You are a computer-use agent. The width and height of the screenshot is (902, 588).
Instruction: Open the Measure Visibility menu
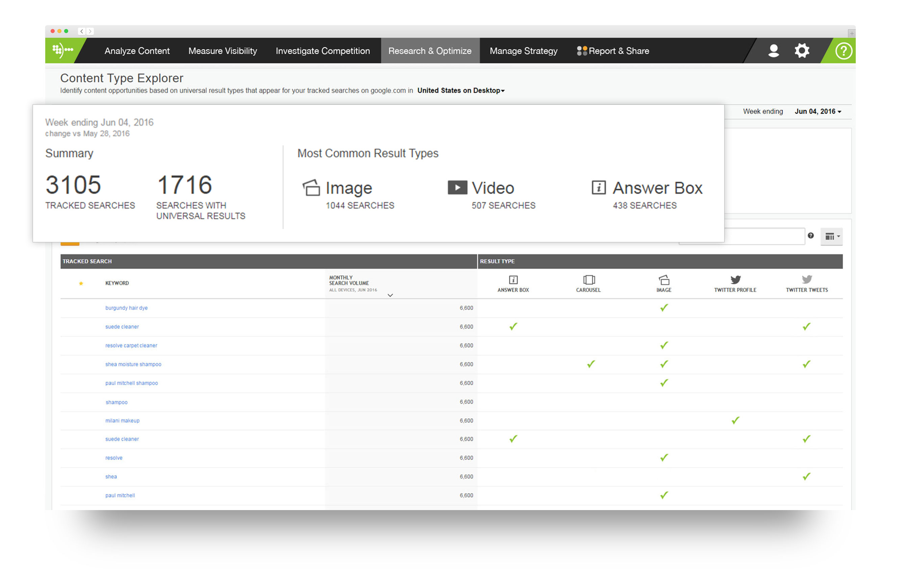[x=223, y=51]
